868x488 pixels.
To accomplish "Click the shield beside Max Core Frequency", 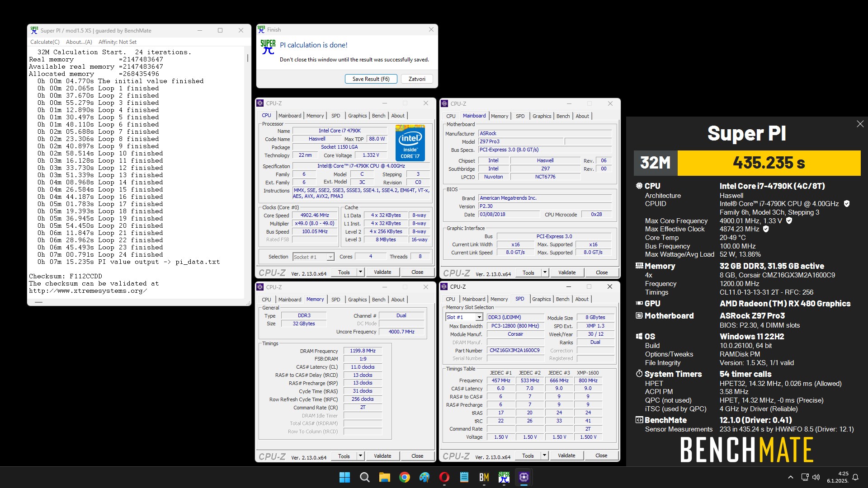I will (789, 221).
